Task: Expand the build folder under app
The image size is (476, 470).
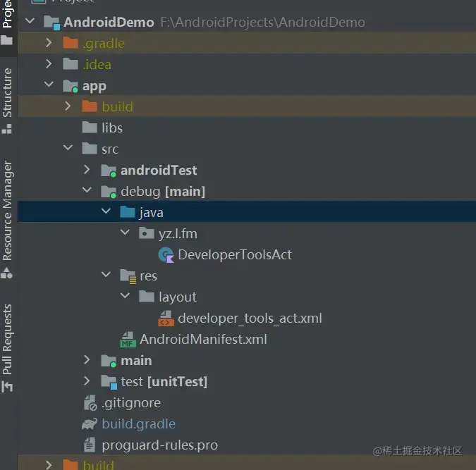Action: 68,106
